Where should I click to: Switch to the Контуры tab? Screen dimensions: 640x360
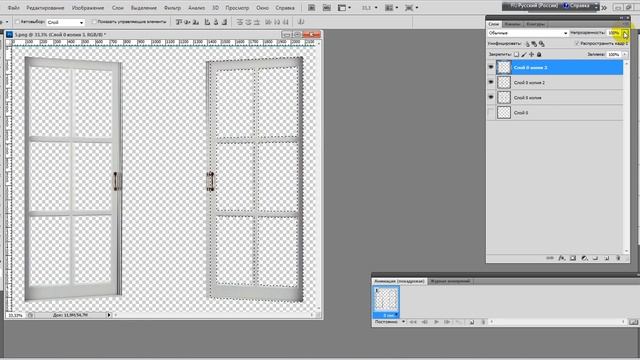click(535, 24)
